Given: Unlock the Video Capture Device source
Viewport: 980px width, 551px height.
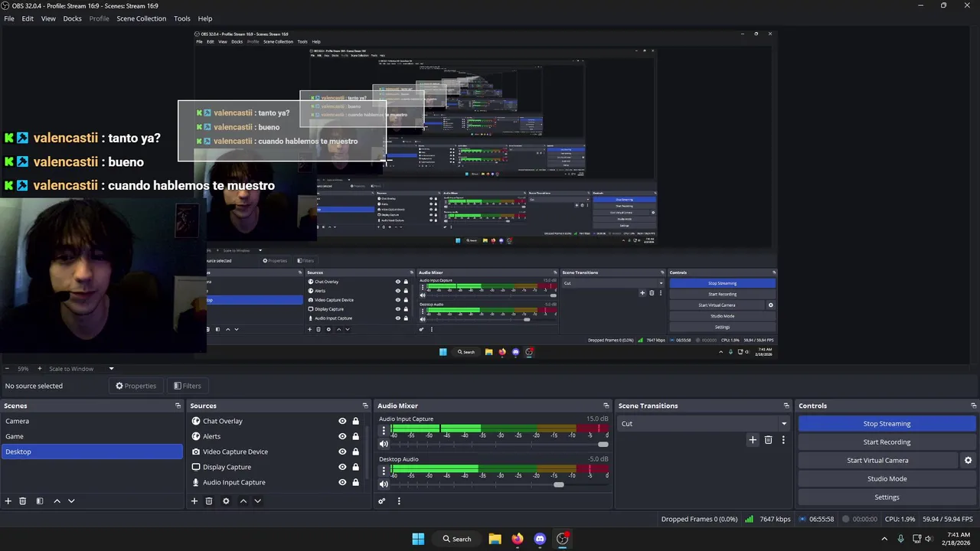Looking at the screenshot, I should point(355,452).
